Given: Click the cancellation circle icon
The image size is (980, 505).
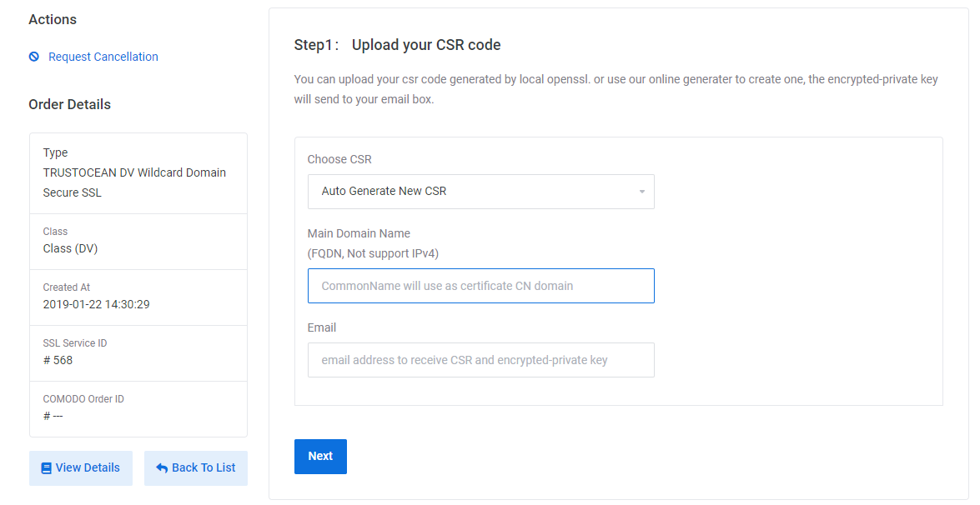Looking at the screenshot, I should tap(33, 57).
